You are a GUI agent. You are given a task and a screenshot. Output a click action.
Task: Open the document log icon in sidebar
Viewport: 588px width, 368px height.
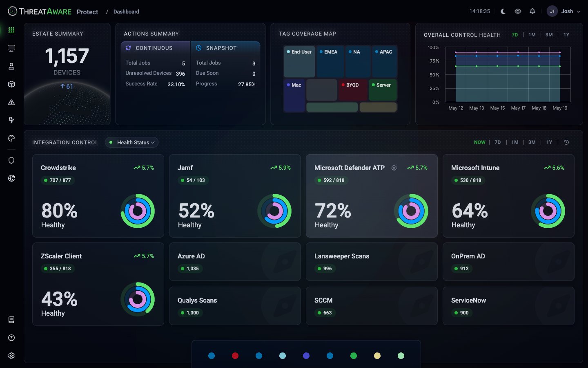pos(11,320)
